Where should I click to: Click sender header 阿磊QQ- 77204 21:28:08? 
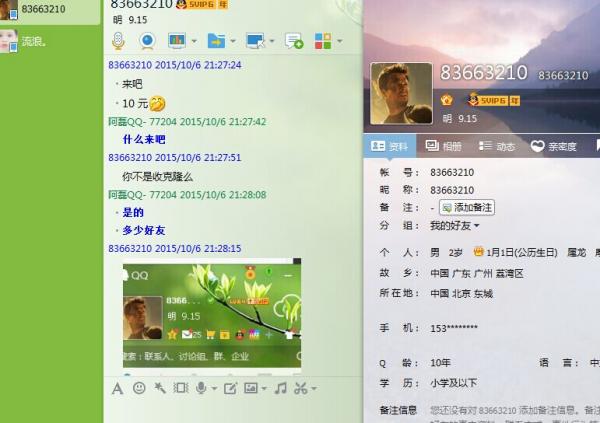tap(188, 195)
